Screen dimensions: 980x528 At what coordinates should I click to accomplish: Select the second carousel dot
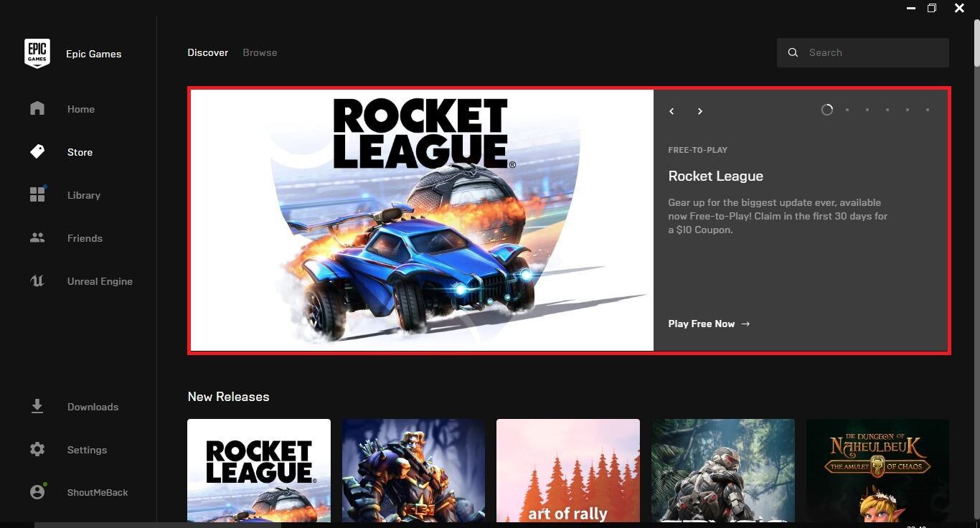click(x=847, y=110)
